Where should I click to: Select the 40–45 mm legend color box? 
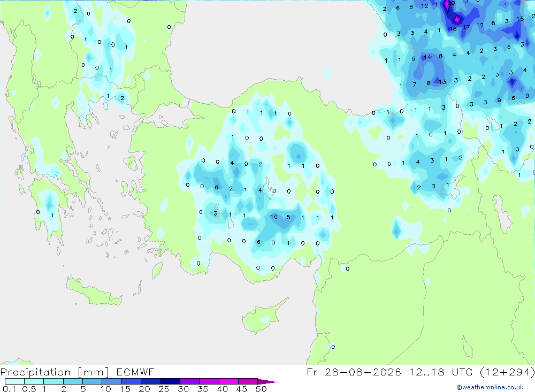(x=228, y=381)
